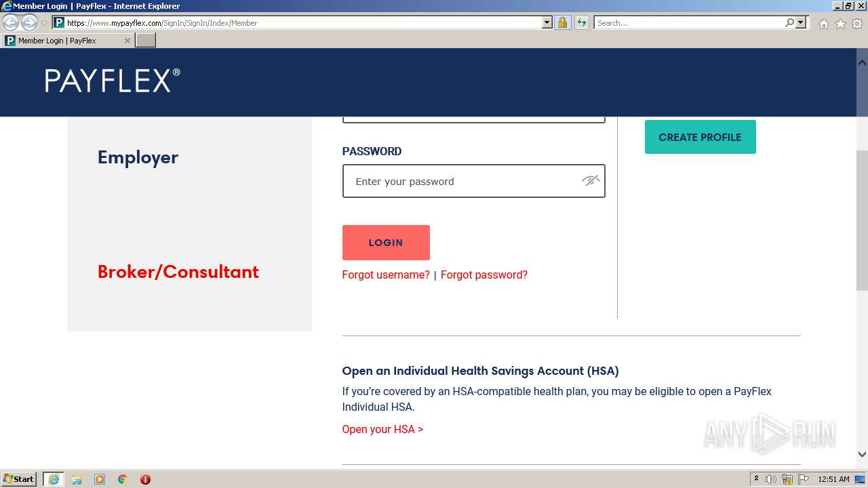Open the IE Home icon
The width and height of the screenshot is (868, 488).
pyautogui.click(x=823, y=24)
